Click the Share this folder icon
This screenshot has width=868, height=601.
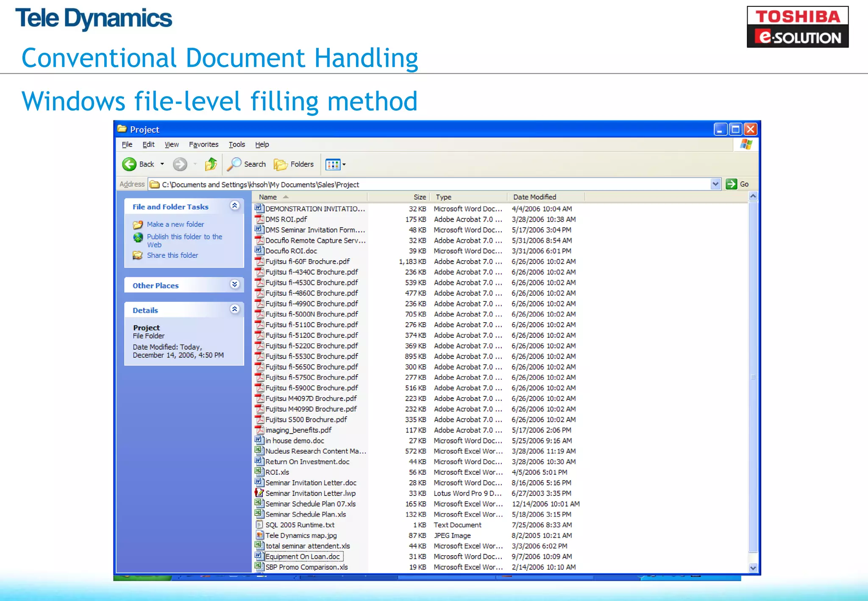click(x=138, y=255)
